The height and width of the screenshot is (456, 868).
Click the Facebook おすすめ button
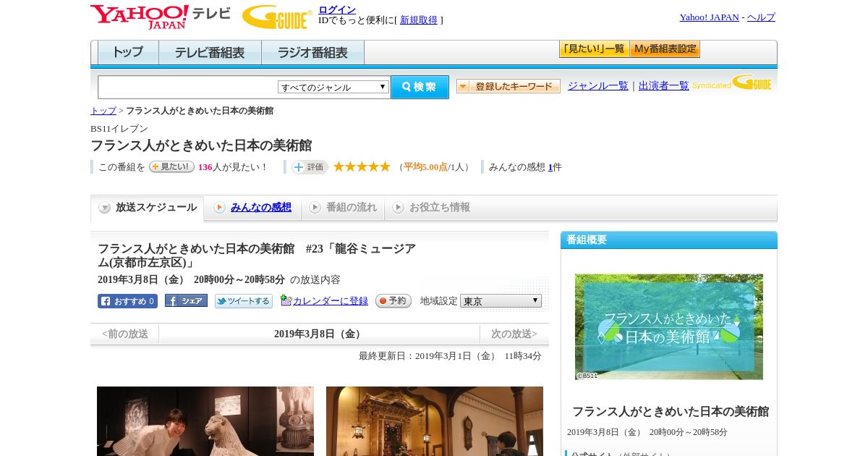pyautogui.click(x=127, y=301)
